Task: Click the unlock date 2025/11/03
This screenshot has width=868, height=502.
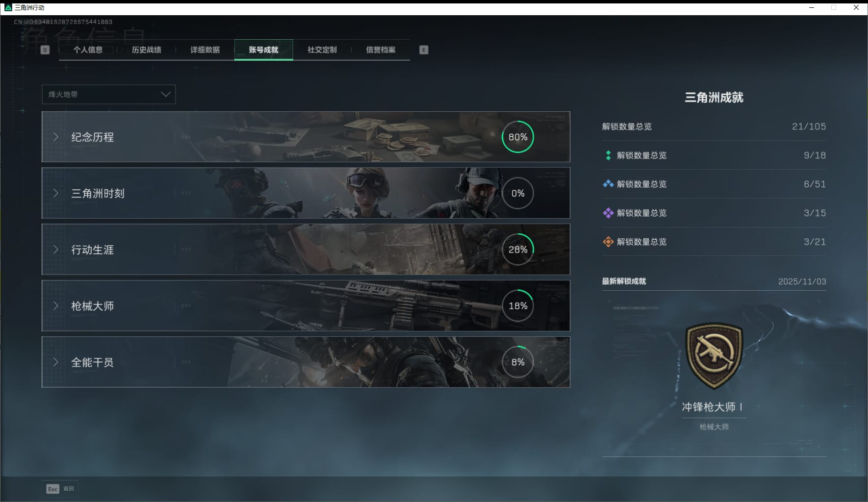Action: [802, 281]
